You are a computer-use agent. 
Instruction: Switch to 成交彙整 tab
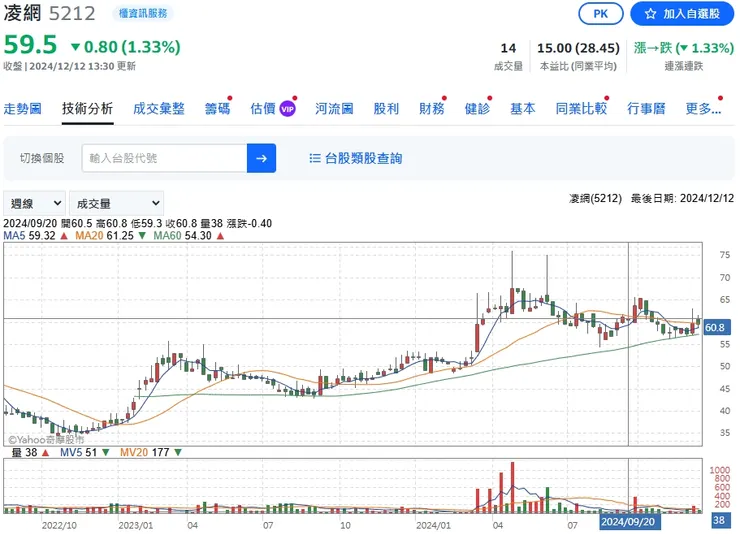click(x=159, y=109)
